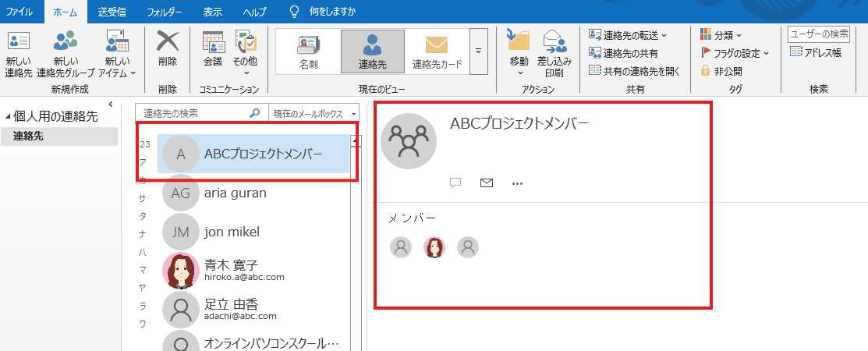Viewport: 868px width, 351px height.
Task: Open the フォルダー tab
Action: click(165, 11)
